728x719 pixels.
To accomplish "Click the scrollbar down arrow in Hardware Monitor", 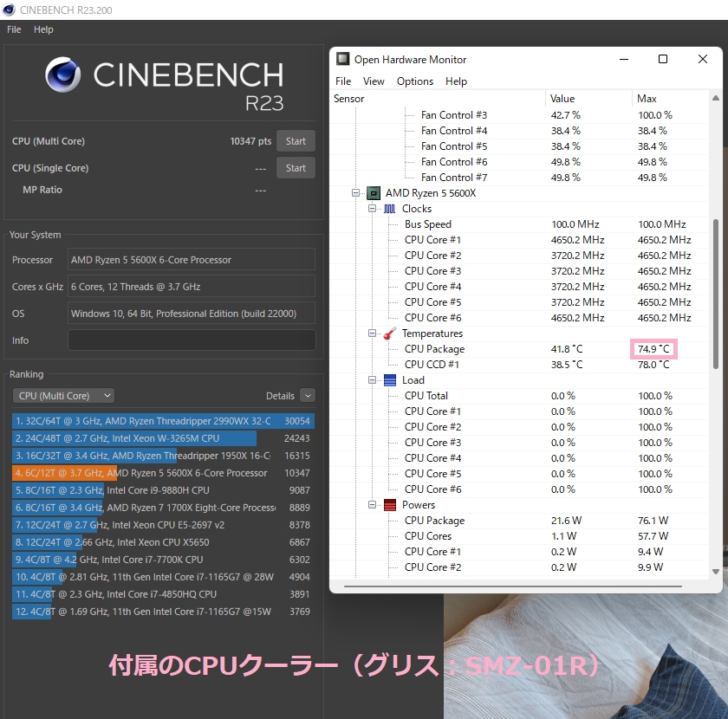I will click(716, 572).
